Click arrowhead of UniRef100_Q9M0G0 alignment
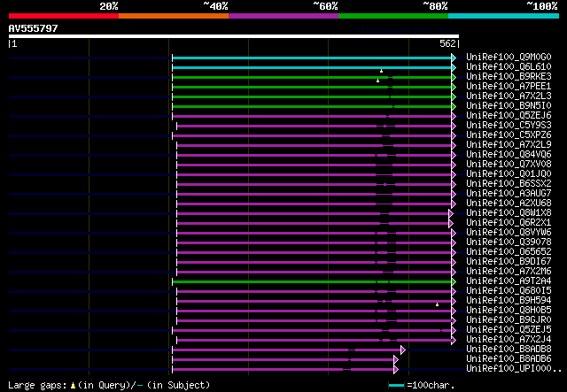567x392 pixels. pos(454,58)
